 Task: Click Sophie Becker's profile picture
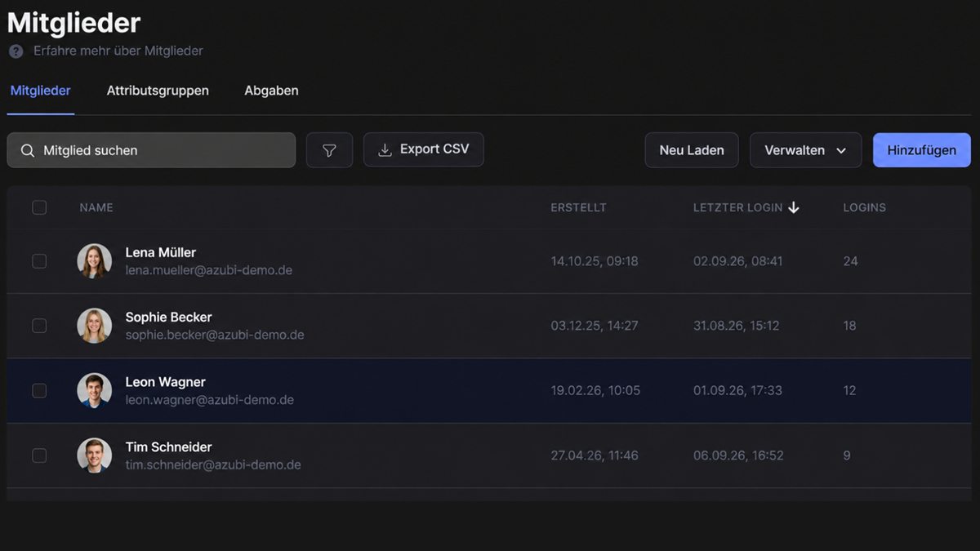click(x=95, y=326)
